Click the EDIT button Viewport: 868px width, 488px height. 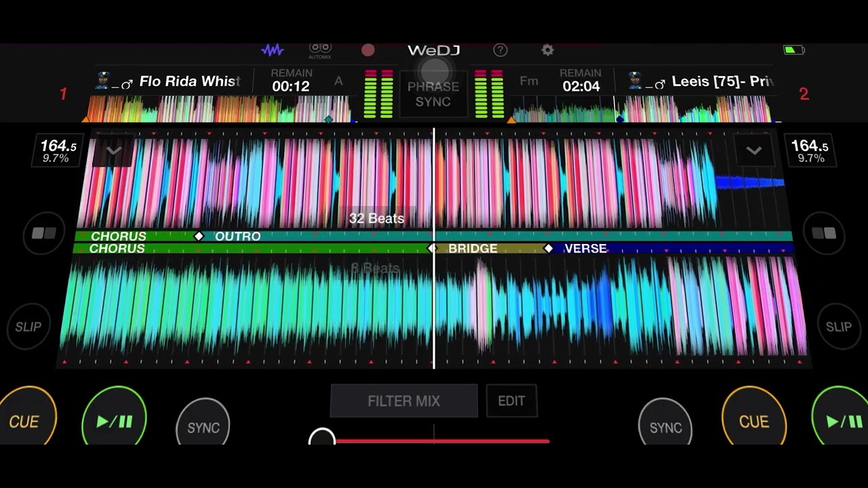511,401
